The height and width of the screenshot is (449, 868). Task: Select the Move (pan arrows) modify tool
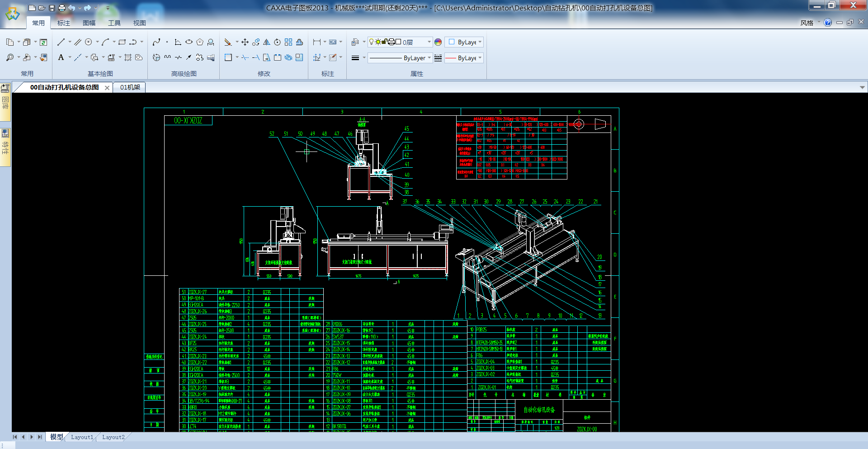[245, 42]
